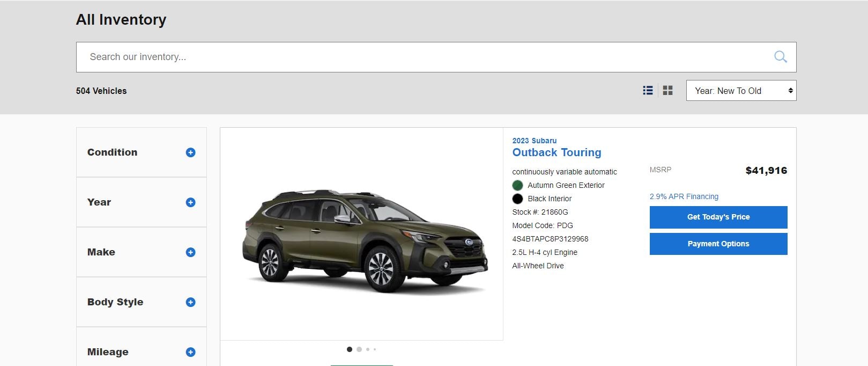Click the 2023 Subaru label
868x366 pixels.
point(534,141)
